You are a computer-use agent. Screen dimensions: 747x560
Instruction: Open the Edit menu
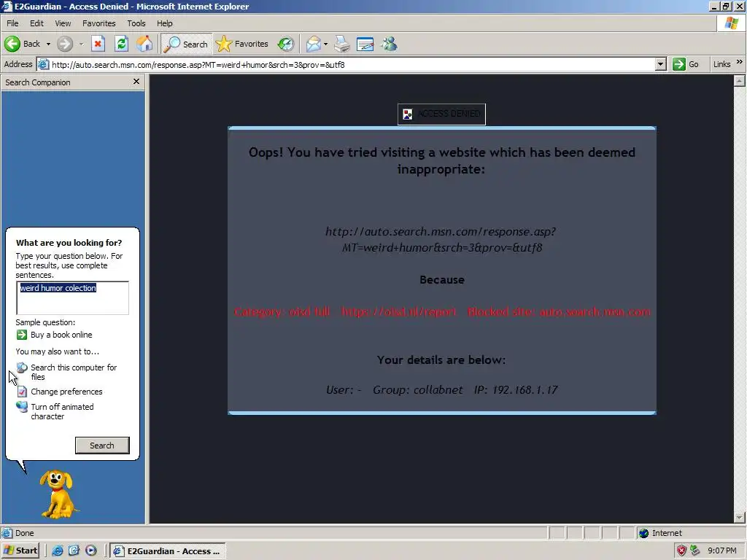(x=36, y=23)
